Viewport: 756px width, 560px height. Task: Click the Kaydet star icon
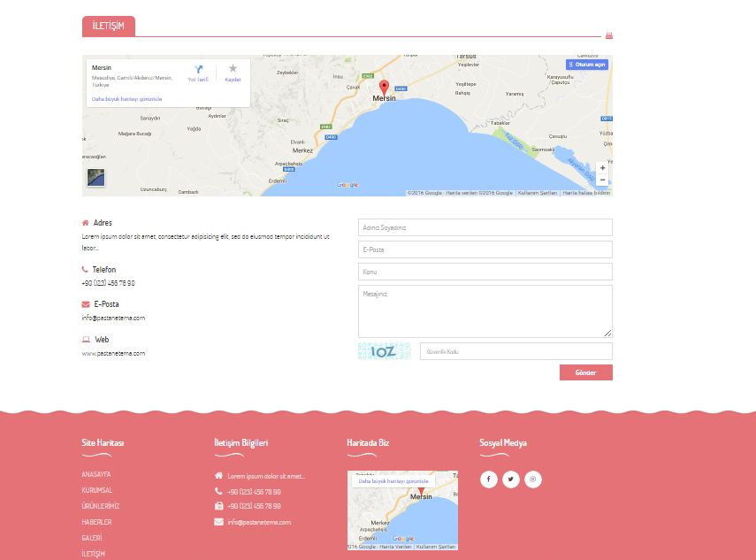(x=233, y=68)
